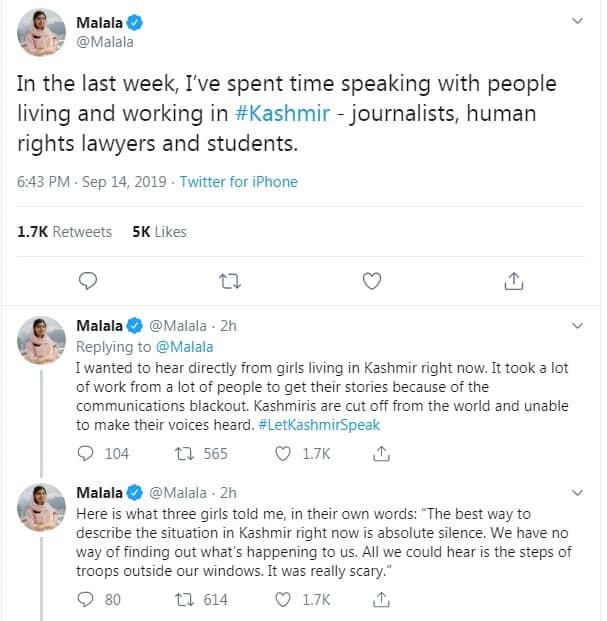Share the last reply tweet
This screenshot has height=621, width=607.
click(380, 600)
